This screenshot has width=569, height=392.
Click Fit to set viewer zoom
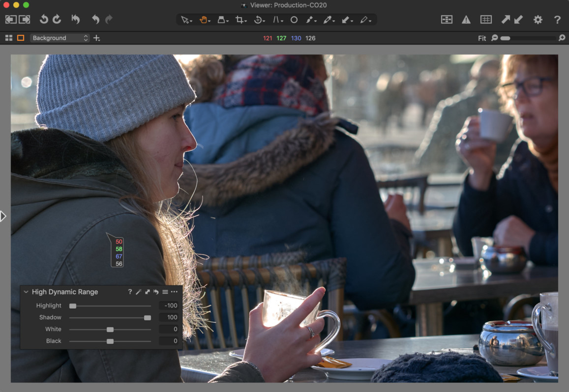(481, 37)
